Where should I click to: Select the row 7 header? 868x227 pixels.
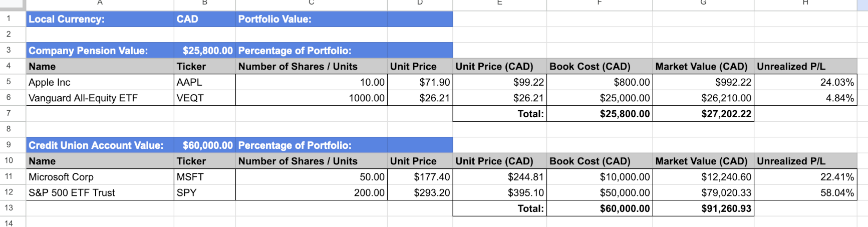pyautogui.click(x=9, y=113)
